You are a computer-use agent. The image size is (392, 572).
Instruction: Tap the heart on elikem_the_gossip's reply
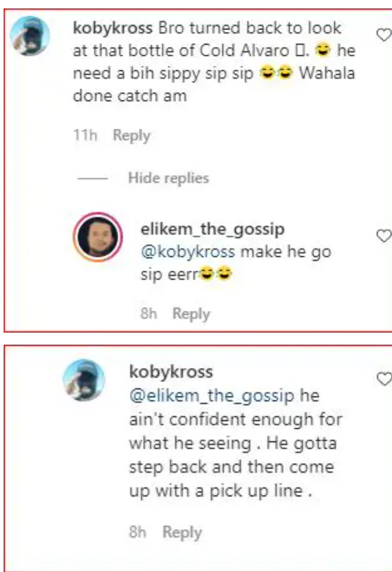click(384, 236)
